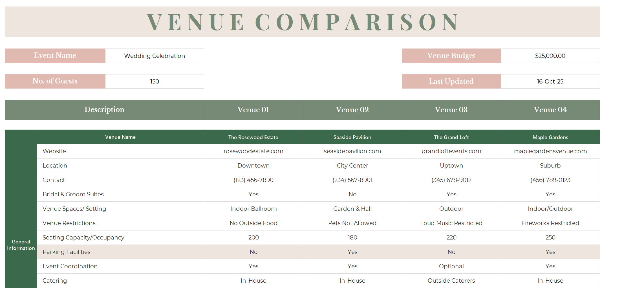Image resolution: width=644 pixels, height=288 pixels.
Task: Click the 16-Oct-25 last updated cell
Action: (550, 81)
